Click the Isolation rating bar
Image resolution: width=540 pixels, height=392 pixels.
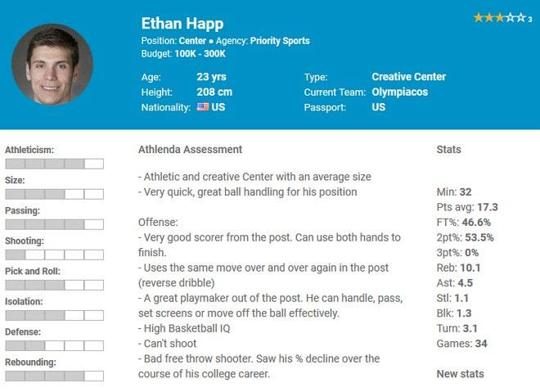click(x=54, y=315)
